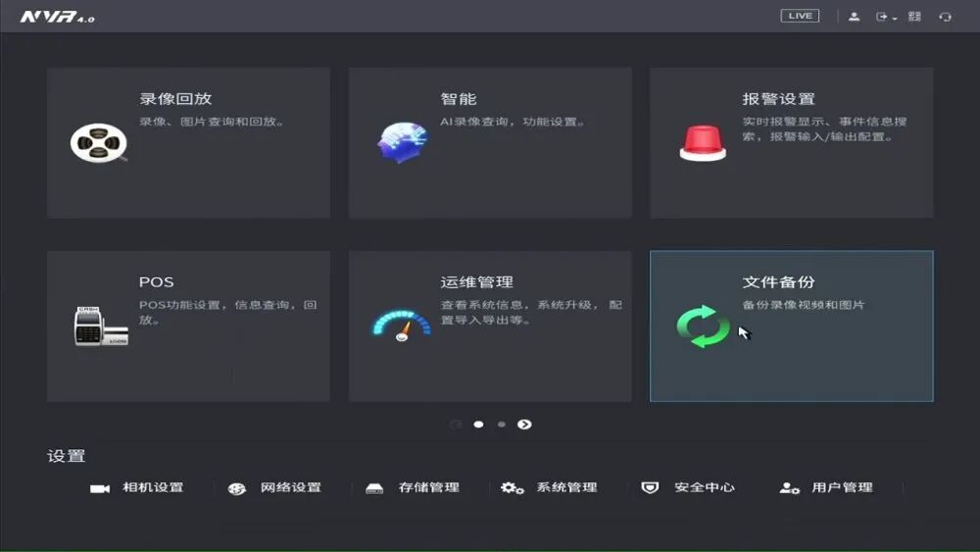Open the 报警设置 title
The image size is (980, 552).
[779, 99]
